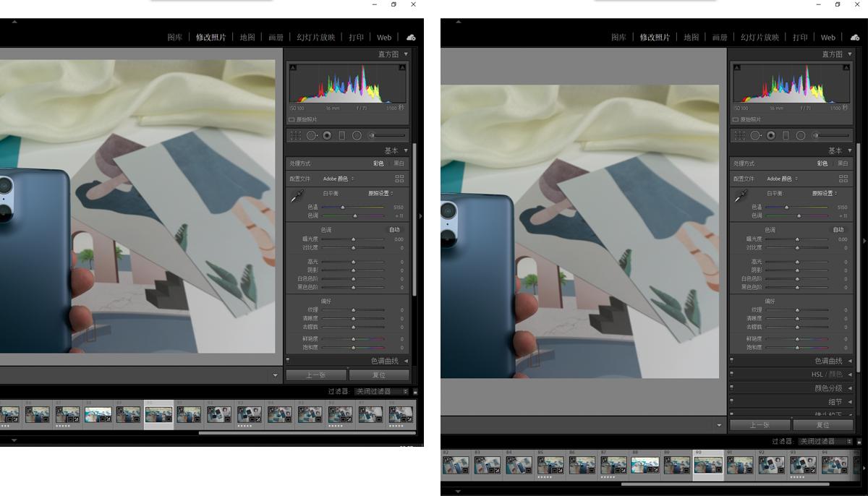
Task: Toggle shadow clipping indicator in left histogram
Action: 293,68
